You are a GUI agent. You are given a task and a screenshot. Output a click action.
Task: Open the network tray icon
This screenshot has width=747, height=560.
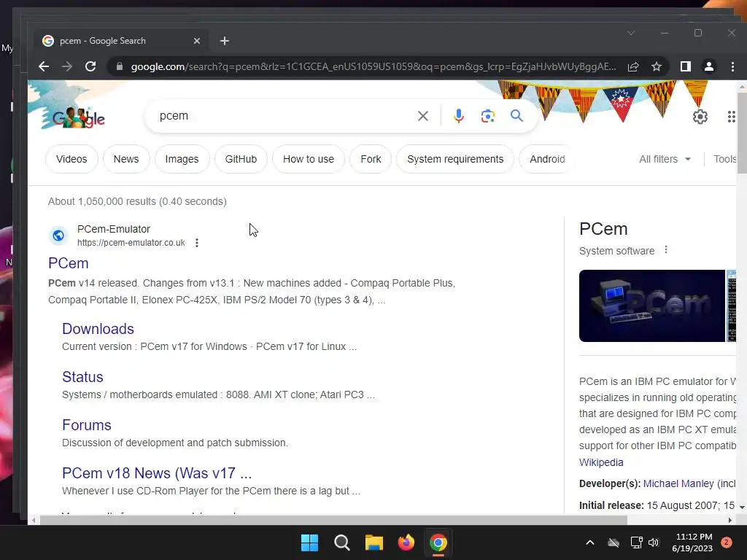click(x=636, y=542)
